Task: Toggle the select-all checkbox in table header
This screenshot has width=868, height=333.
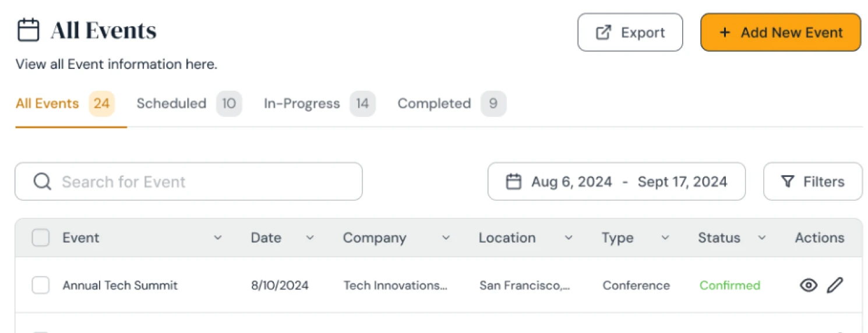Action: coord(41,238)
